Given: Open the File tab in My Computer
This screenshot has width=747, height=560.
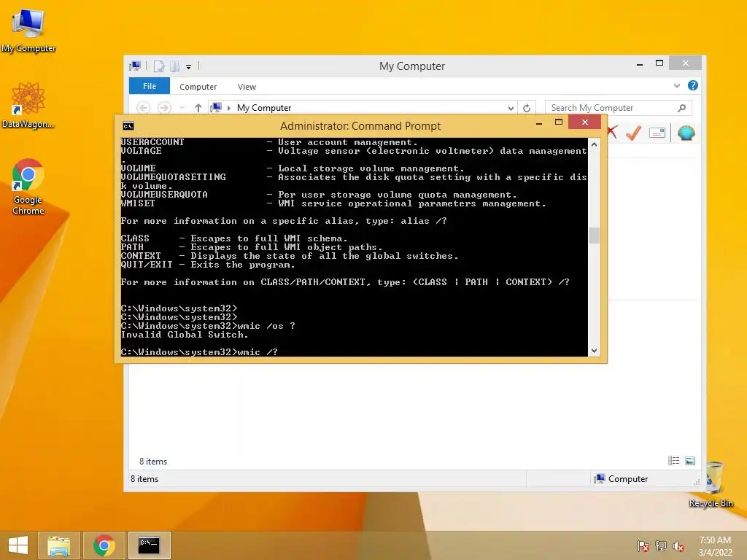Looking at the screenshot, I should tap(149, 86).
